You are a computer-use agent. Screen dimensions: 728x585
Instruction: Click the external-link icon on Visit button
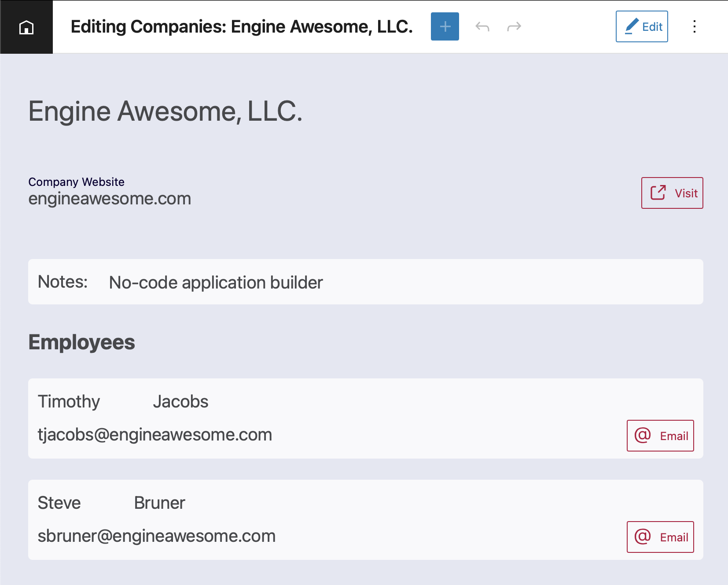pyautogui.click(x=658, y=193)
